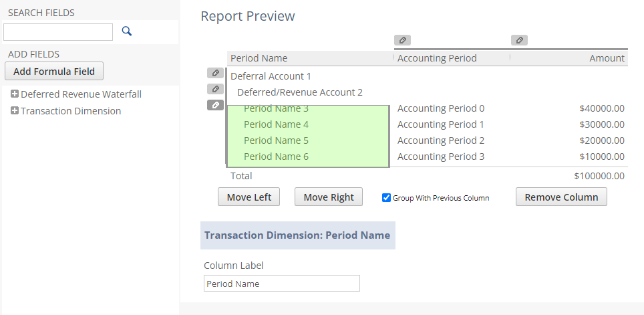The image size is (644, 315).
Task: Click the magnifier search icon
Action: click(x=126, y=31)
